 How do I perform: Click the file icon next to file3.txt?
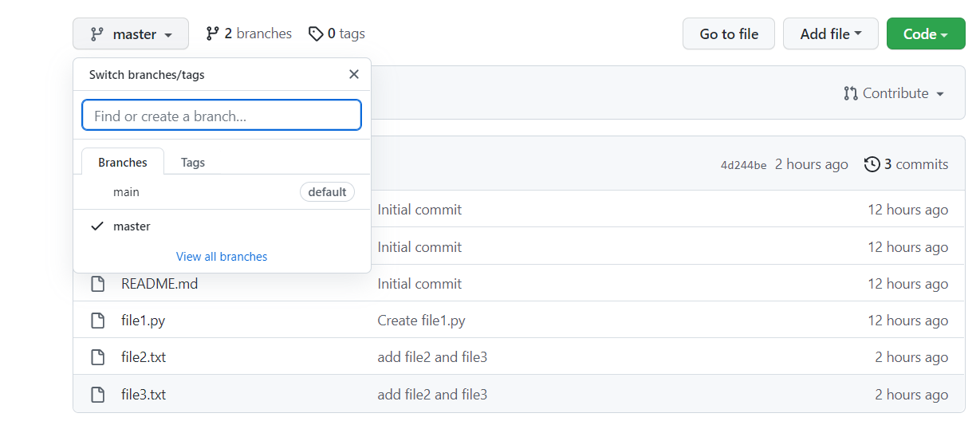click(x=97, y=394)
